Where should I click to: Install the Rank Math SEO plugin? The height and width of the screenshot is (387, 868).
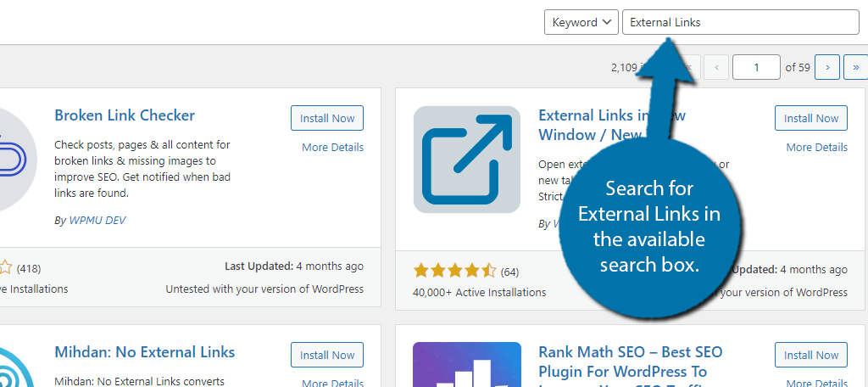coord(811,355)
